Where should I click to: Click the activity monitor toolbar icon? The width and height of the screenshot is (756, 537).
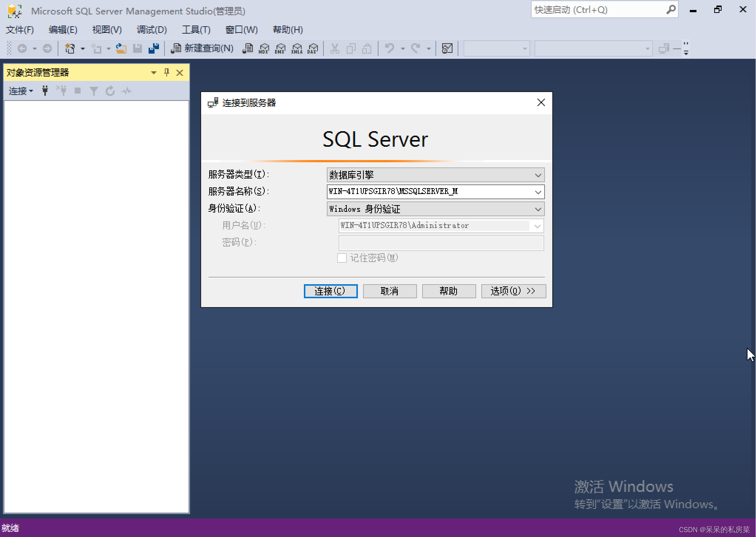[447, 48]
